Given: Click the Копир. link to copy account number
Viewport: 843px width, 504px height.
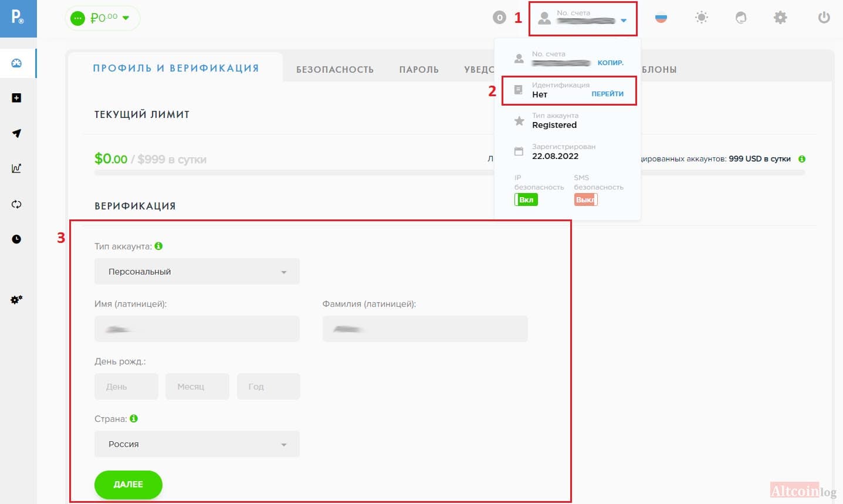Looking at the screenshot, I should pos(611,63).
